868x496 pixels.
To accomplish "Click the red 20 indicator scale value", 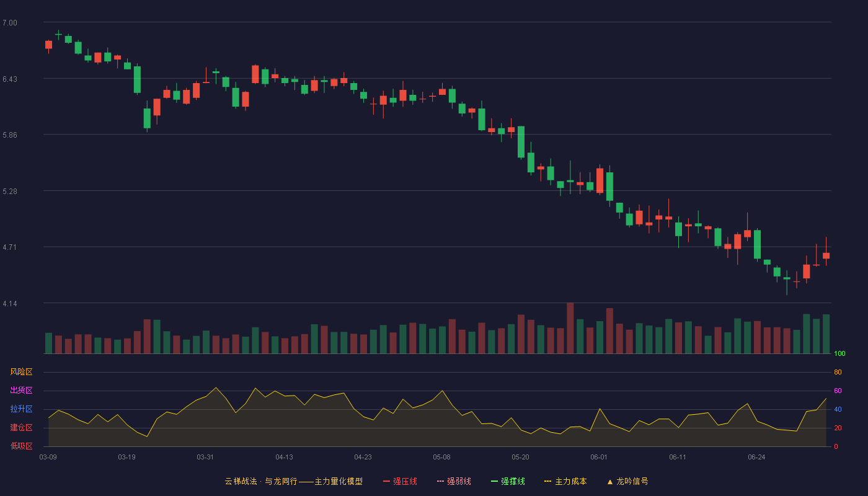I will click(x=838, y=428).
